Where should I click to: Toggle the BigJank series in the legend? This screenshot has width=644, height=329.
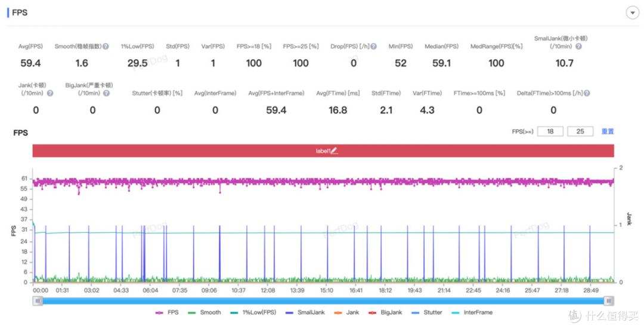coord(385,312)
